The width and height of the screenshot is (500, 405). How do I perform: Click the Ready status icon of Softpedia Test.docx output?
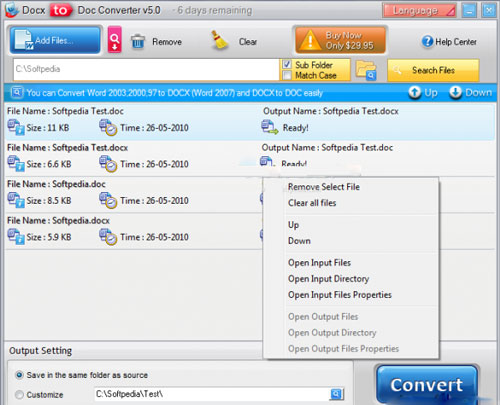point(269,128)
